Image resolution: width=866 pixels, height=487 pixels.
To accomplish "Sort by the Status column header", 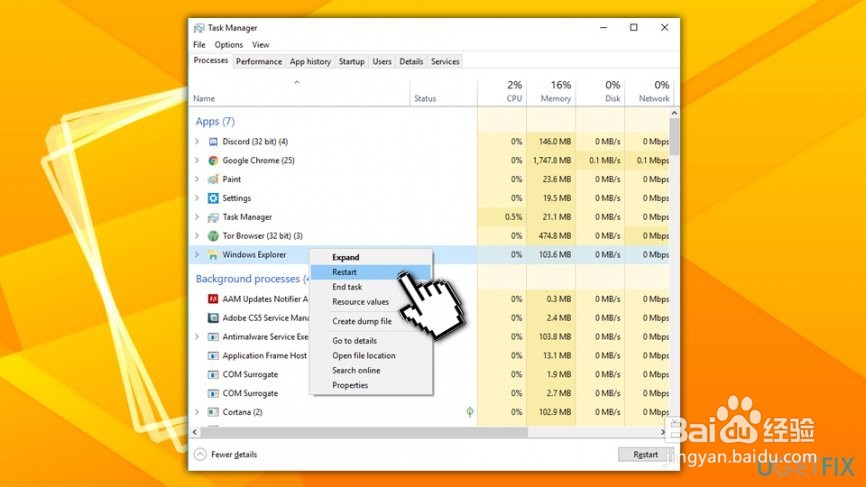I will point(443,92).
